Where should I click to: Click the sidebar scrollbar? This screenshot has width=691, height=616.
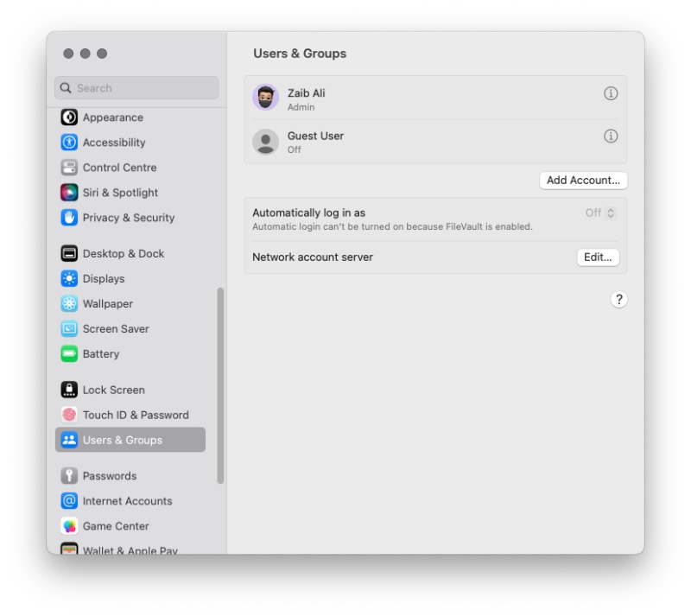pyautogui.click(x=220, y=386)
